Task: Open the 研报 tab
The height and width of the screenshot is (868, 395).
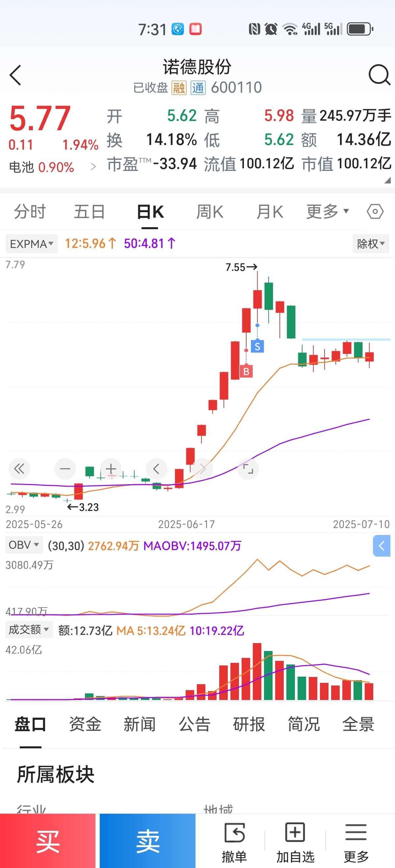Action: (x=249, y=724)
